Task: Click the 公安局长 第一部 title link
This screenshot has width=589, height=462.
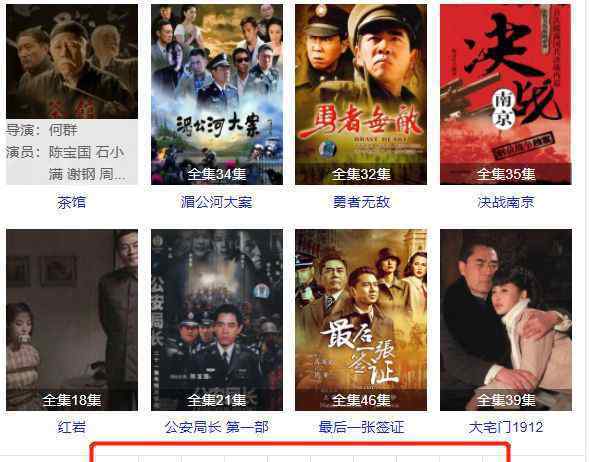Action: (x=217, y=427)
